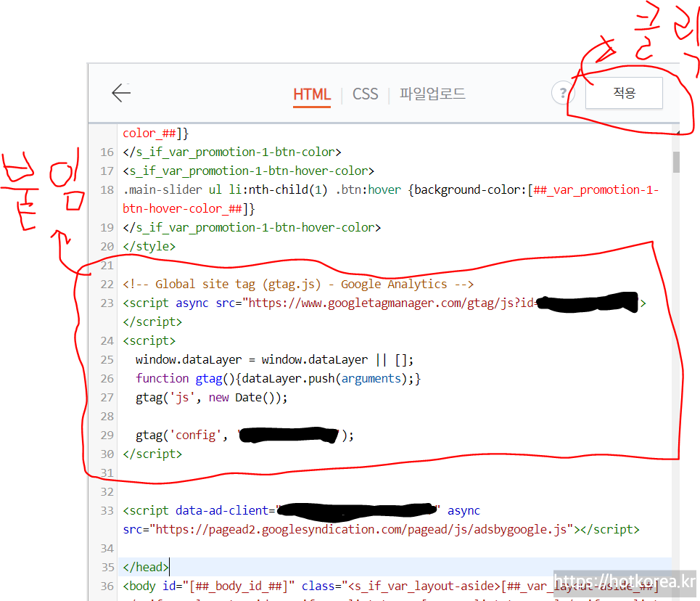Open the 파일업로드 tab
This screenshot has height=601, width=700.
coord(432,94)
